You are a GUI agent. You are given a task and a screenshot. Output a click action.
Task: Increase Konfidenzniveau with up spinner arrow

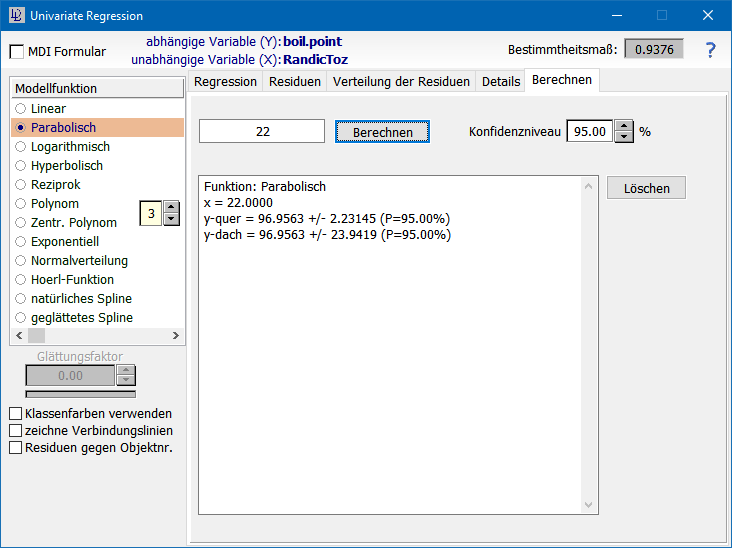pyautogui.click(x=624, y=126)
